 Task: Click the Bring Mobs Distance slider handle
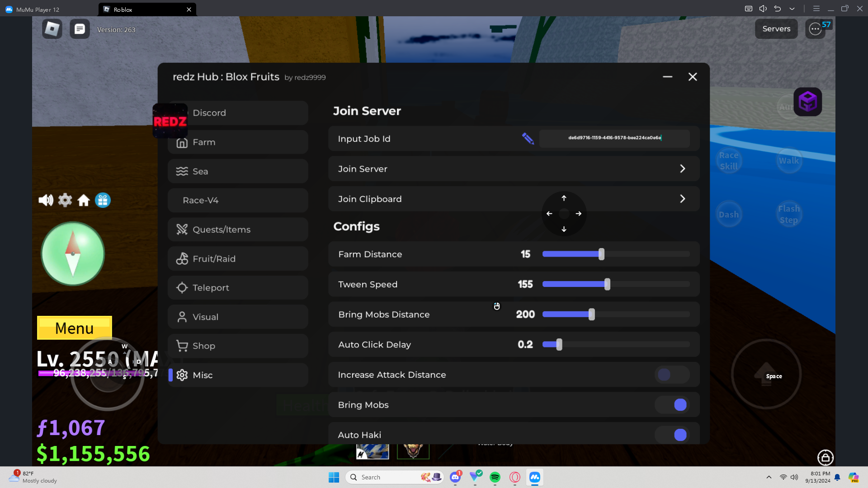[x=591, y=314]
